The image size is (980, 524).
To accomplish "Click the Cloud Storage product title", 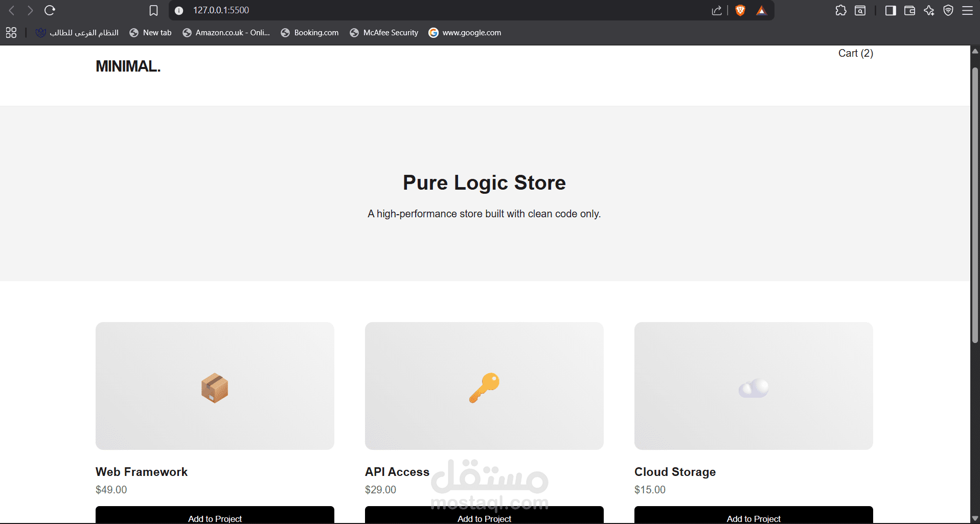I will tap(675, 472).
